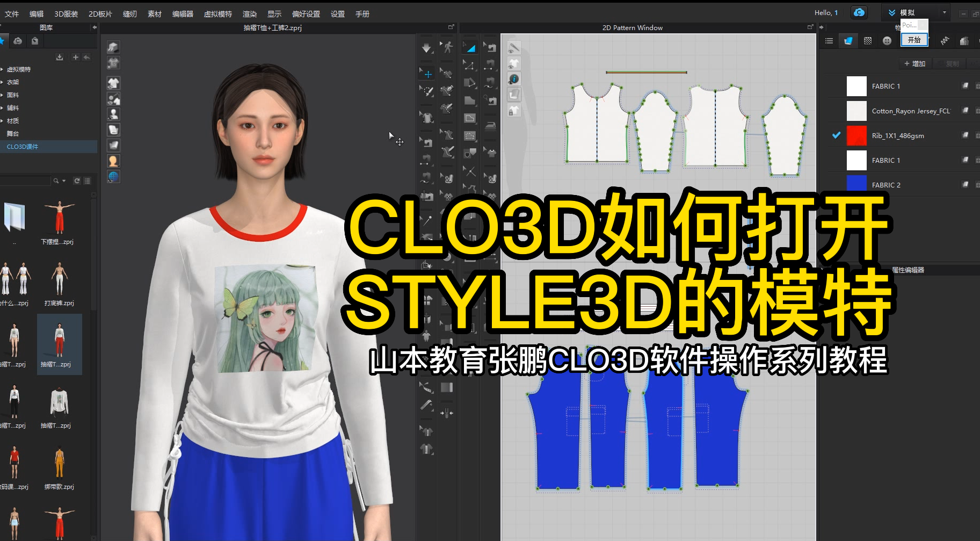Toggle the show avatar bust icon in the 3D side toolbar

pyautogui.click(x=113, y=114)
